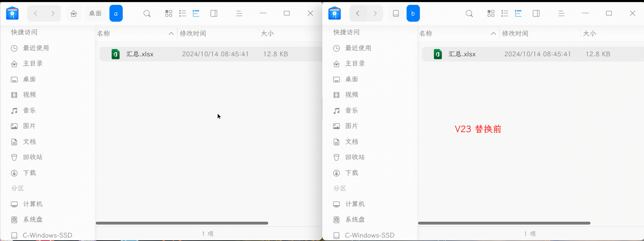Click horizontal scrollbar in left window
This screenshot has width=644, height=241.
point(182,223)
